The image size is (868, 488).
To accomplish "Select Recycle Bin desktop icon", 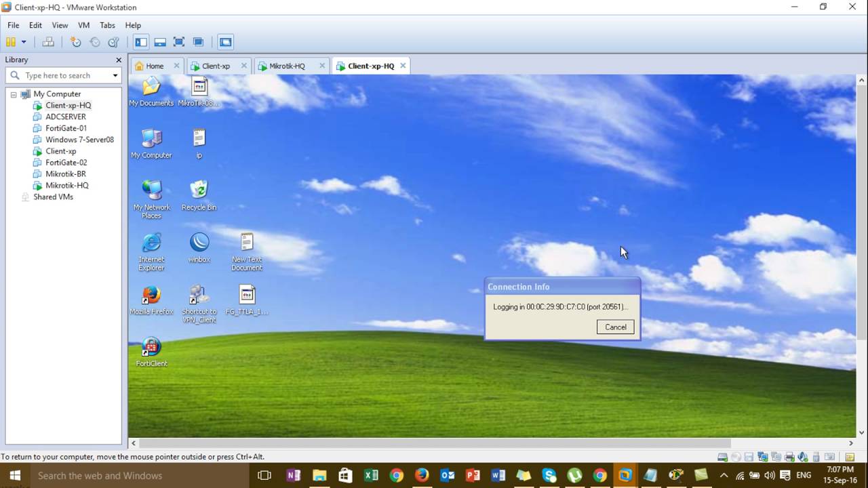I will coord(199,196).
